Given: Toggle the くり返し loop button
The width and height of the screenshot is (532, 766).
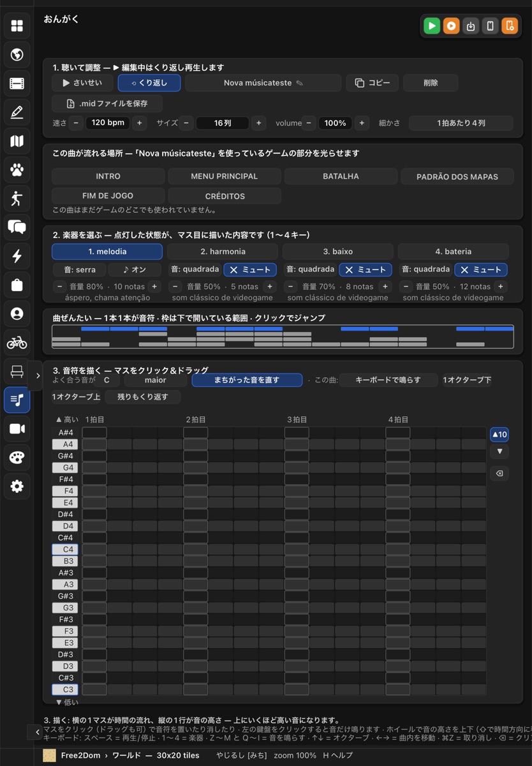Looking at the screenshot, I should point(149,83).
